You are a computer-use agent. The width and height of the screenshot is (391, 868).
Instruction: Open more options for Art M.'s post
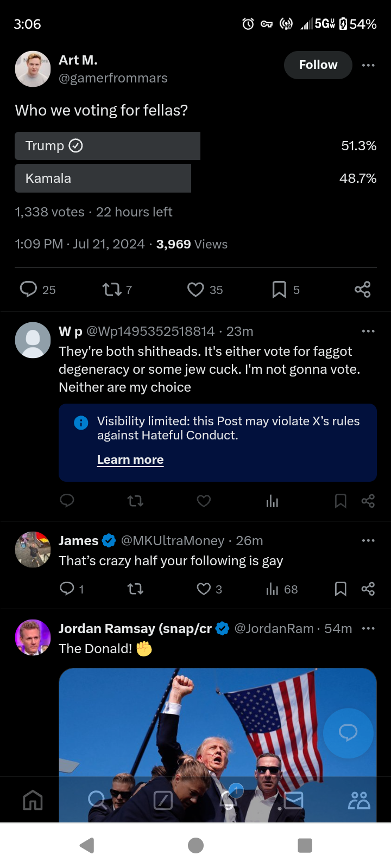click(368, 65)
